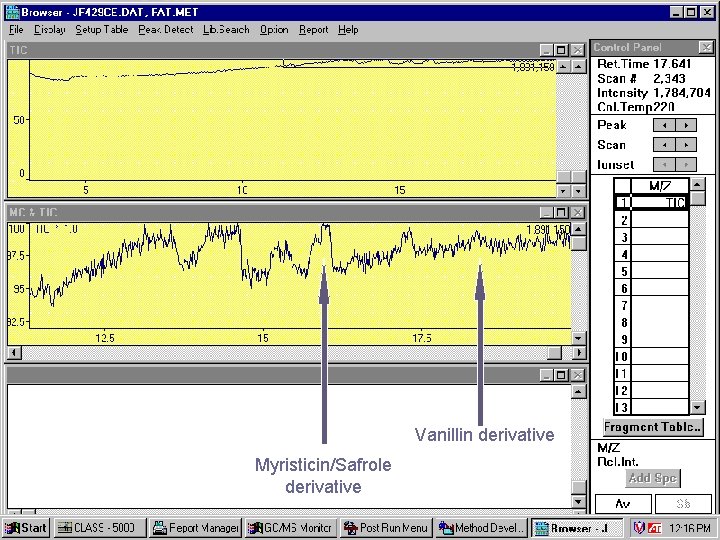
Task: Open the Report menu
Action: [x=314, y=30]
